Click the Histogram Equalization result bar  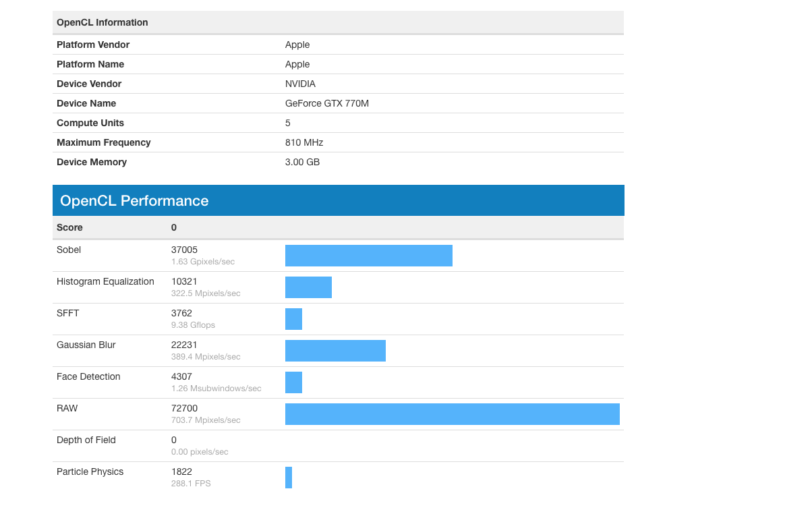tap(308, 287)
